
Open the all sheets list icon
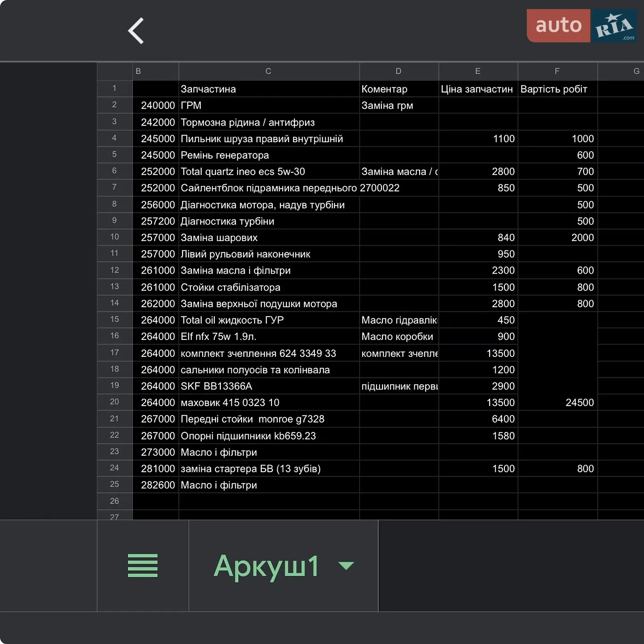[x=143, y=566]
